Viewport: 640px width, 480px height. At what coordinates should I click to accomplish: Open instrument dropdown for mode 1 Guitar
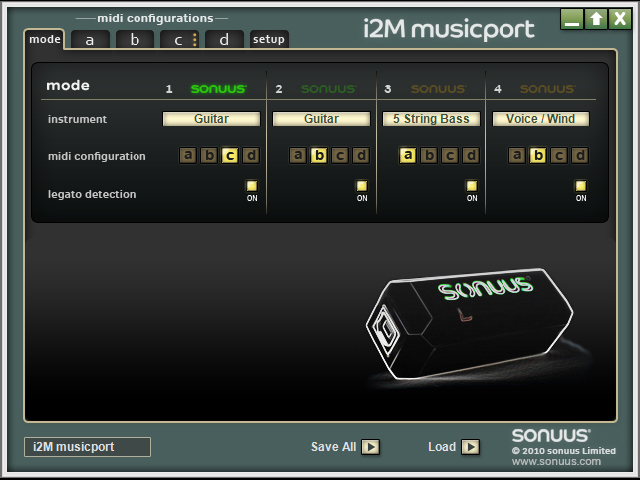[211, 119]
